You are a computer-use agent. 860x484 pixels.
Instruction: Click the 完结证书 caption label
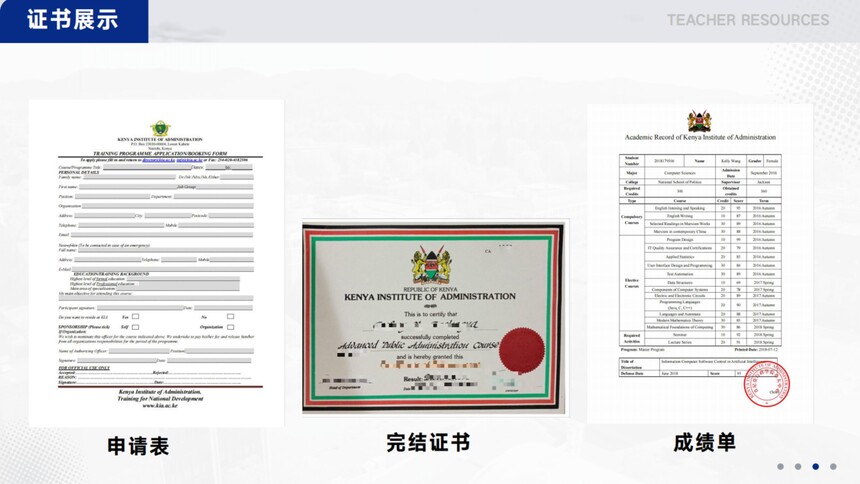pyautogui.click(x=428, y=441)
